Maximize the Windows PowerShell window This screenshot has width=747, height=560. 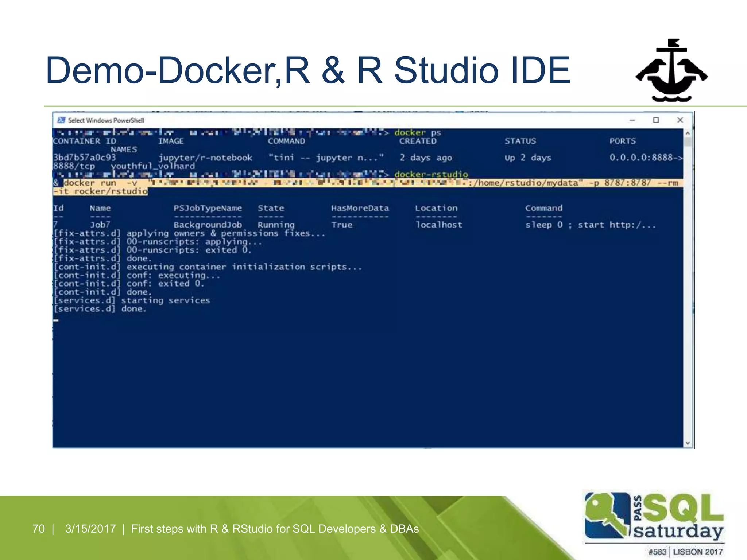[x=656, y=120]
